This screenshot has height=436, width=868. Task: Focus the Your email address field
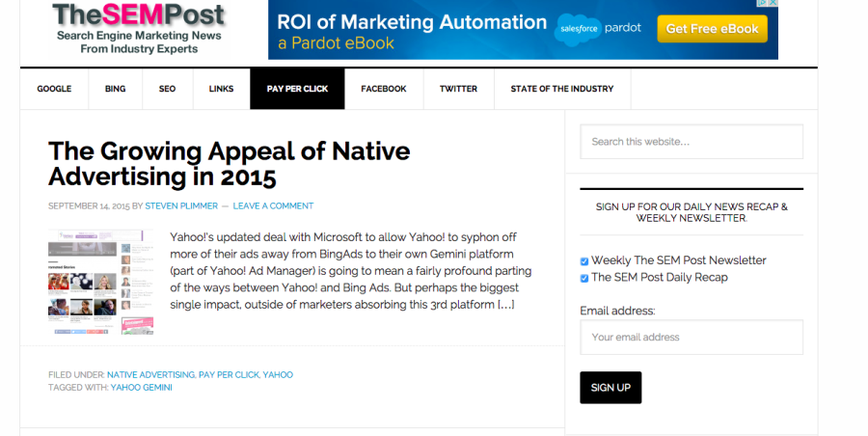click(x=692, y=337)
